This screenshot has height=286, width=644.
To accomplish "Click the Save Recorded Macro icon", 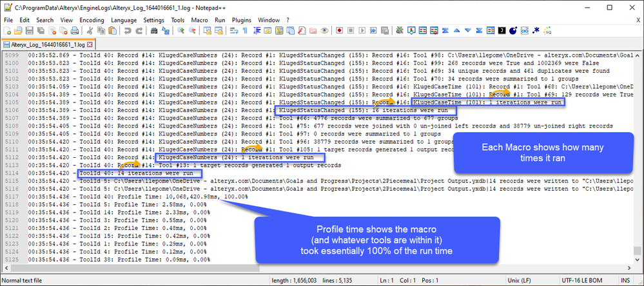I will tap(385, 30).
